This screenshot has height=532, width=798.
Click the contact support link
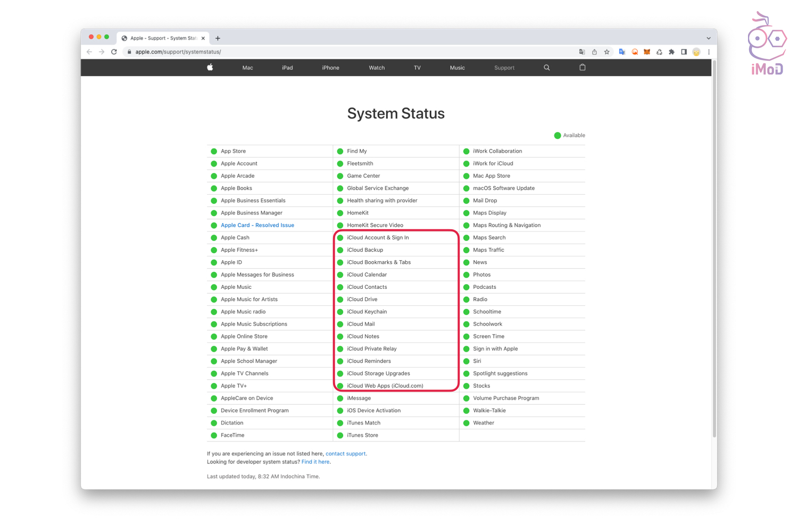coord(345,454)
